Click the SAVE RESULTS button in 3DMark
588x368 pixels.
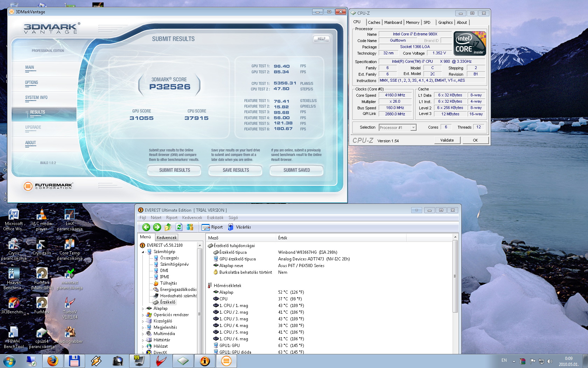click(x=236, y=170)
